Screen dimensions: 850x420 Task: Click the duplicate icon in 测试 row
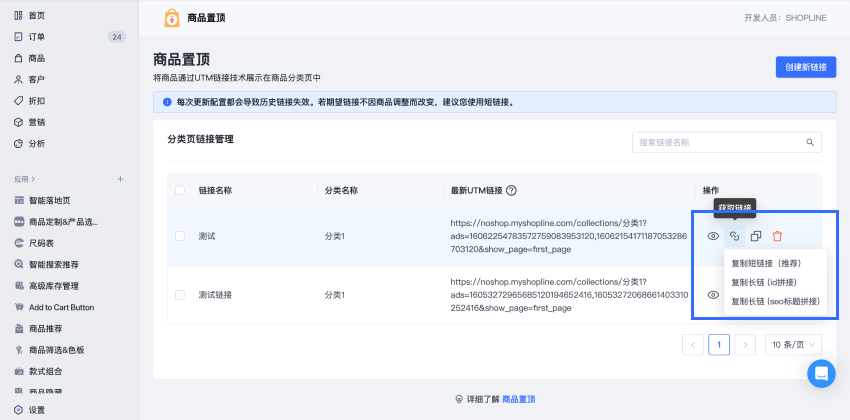coord(756,236)
